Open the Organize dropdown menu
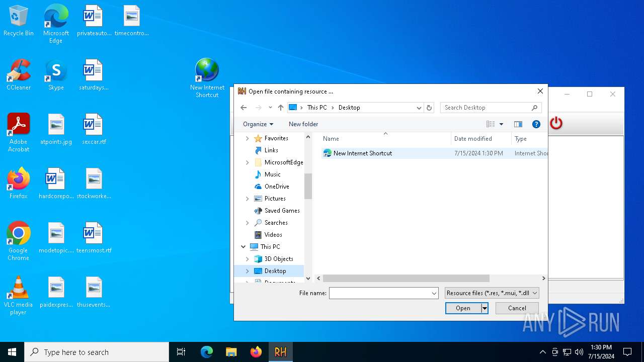 [x=258, y=124]
